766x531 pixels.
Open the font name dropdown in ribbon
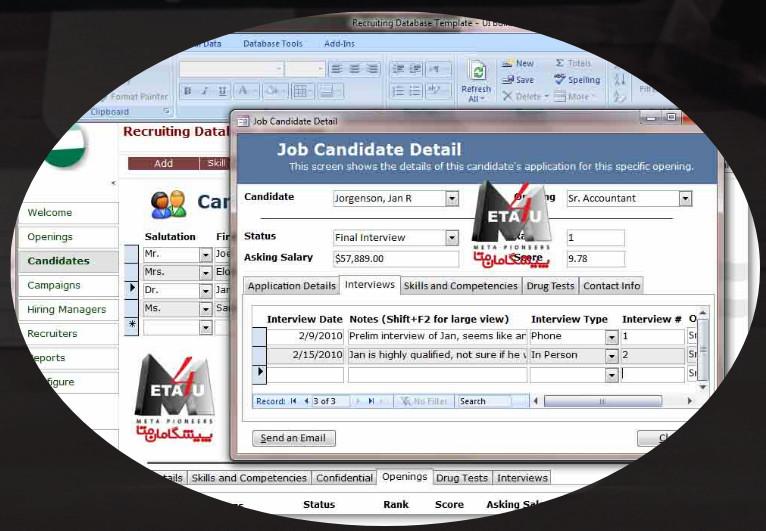pos(278,69)
